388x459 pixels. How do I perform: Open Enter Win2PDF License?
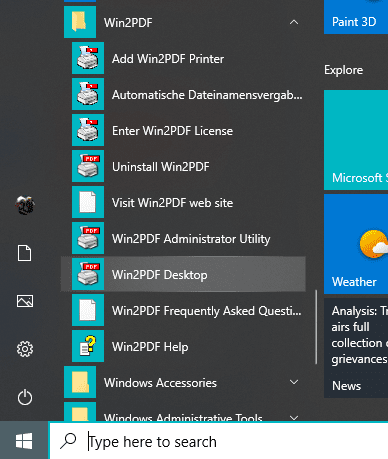click(x=183, y=130)
